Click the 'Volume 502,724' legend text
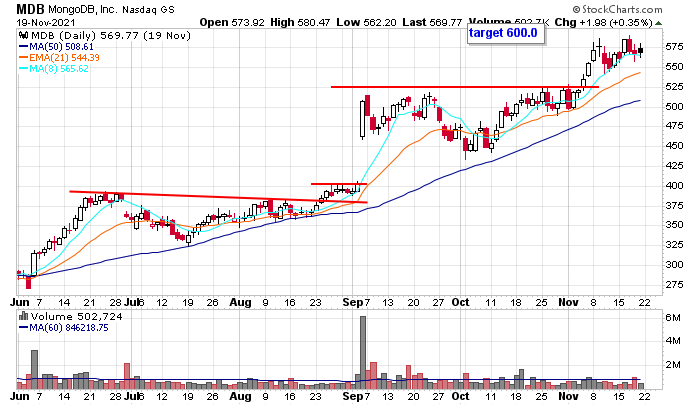The width and height of the screenshot is (700, 405). point(76,317)
